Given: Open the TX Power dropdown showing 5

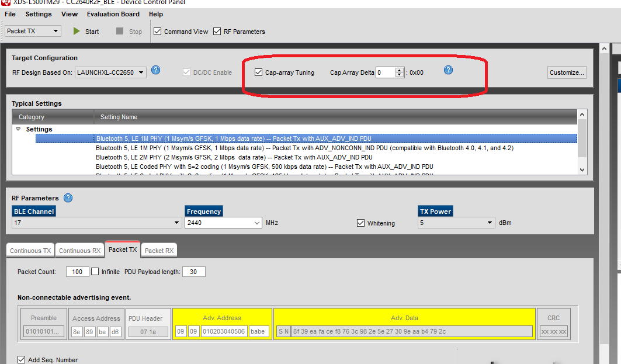Looking at the screenshot, I should coord(456,223).
